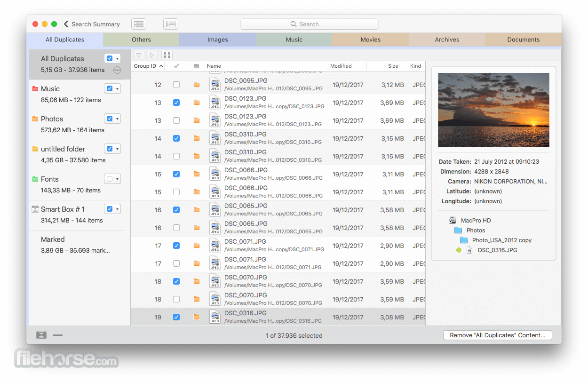Collapse all groups with down triangle

[x=139, y=55]
